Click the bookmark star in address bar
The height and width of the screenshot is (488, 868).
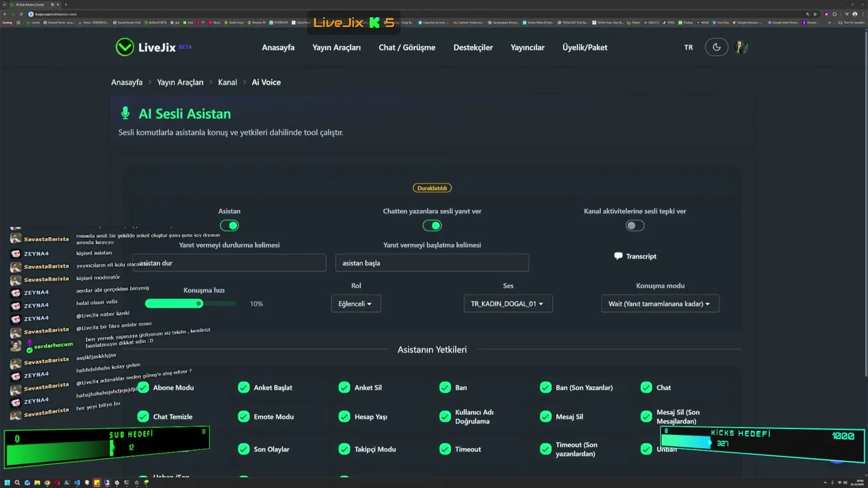click(x=816, y=14)
